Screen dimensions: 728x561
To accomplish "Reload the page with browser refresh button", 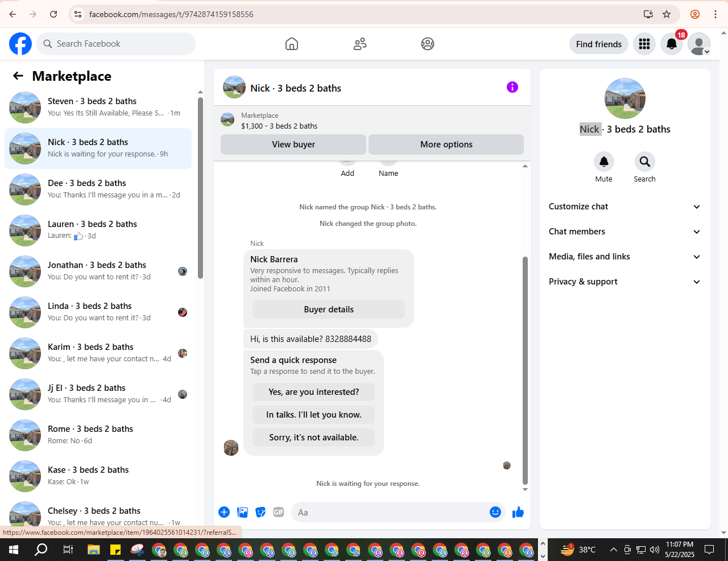I will (53, 14).
